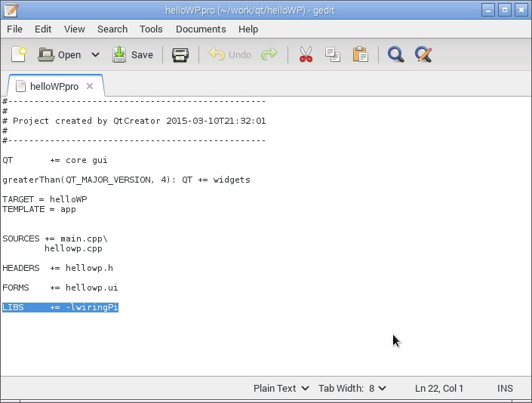This screenshot has height=403, width=532.
Task: Close the helloWP.pro tab
Action: [90, 86]
